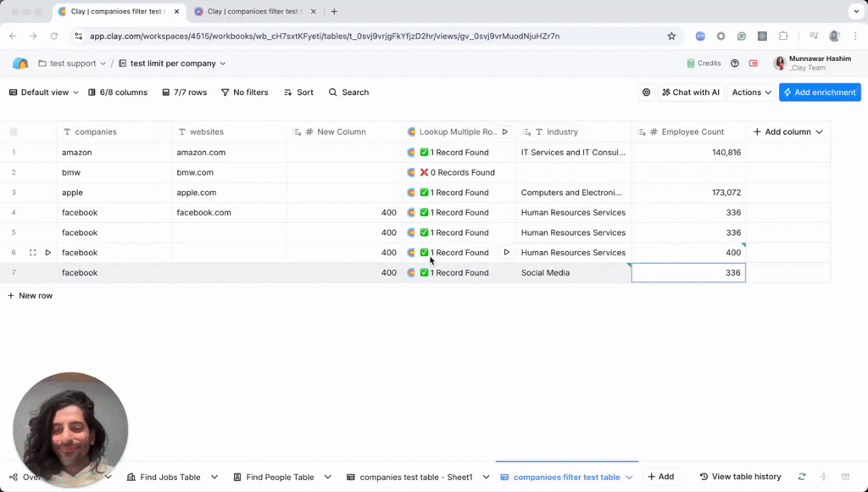868x492 pixels.
Task: Toggle the select-all rows checkbox
Action: (14, 132)
